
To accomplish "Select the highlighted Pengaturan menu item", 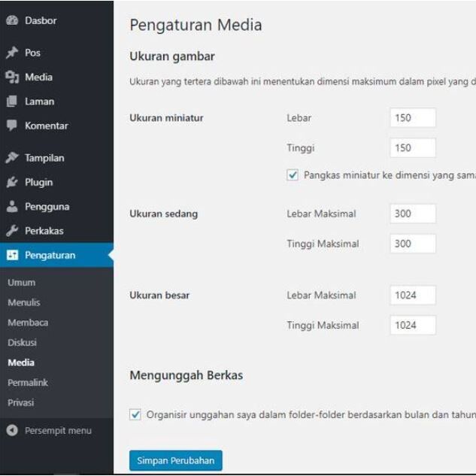I will pyautogui.click(x=56, y=255).
